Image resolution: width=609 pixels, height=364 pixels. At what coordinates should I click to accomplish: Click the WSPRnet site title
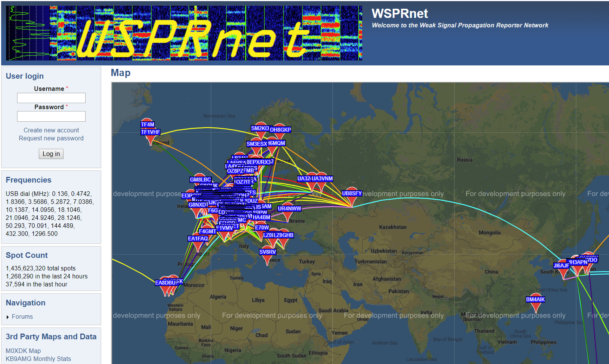point(400,13)
